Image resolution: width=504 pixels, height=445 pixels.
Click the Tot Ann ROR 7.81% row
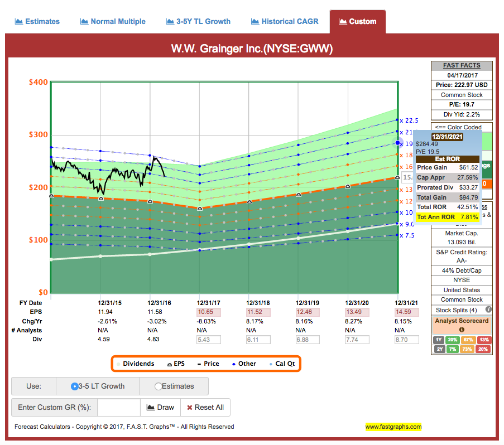tap(448, 217)
